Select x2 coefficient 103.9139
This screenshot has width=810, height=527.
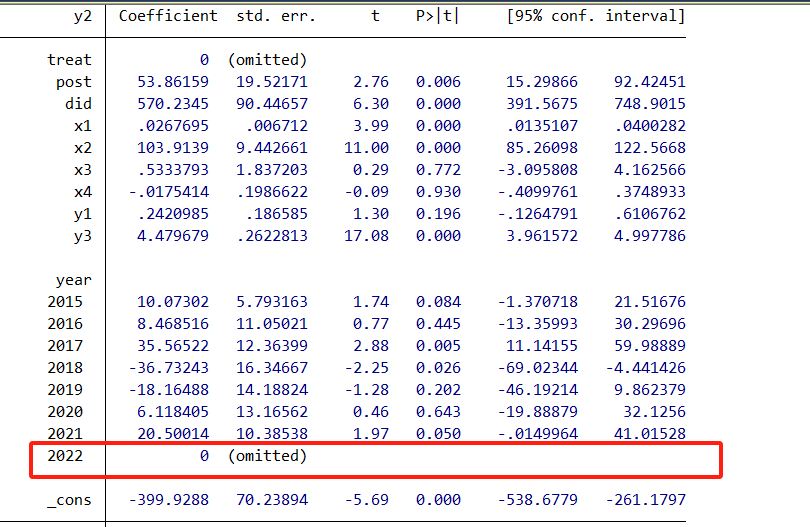point(173,148)
